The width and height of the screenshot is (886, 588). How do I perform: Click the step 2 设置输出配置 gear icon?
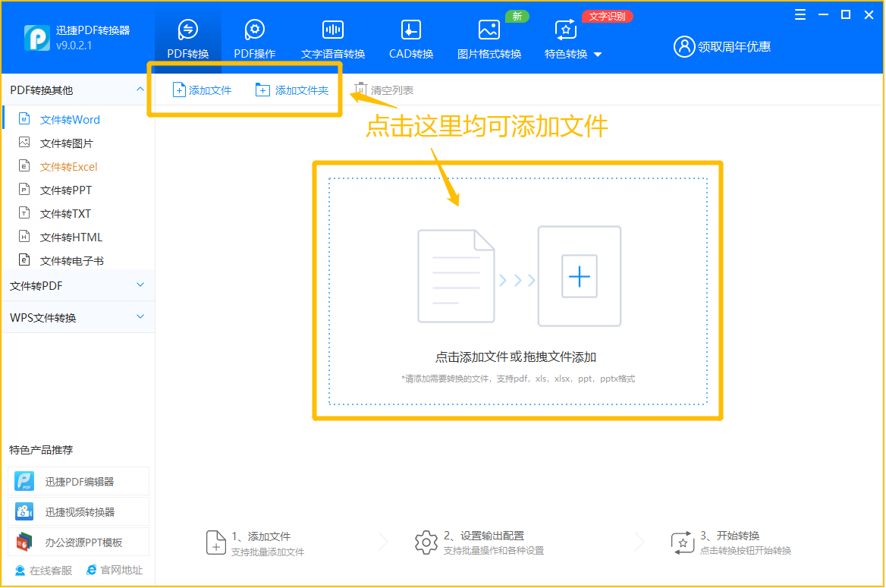pos(426,542)
